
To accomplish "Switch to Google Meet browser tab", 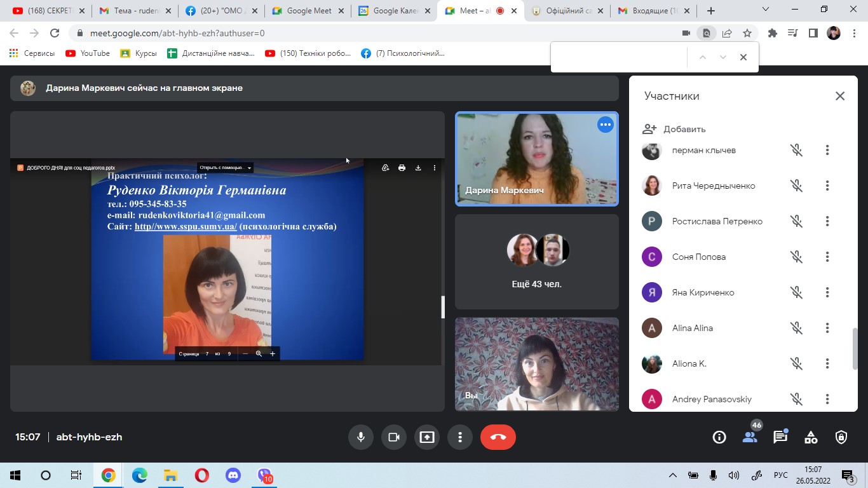I will click(309, 11).
